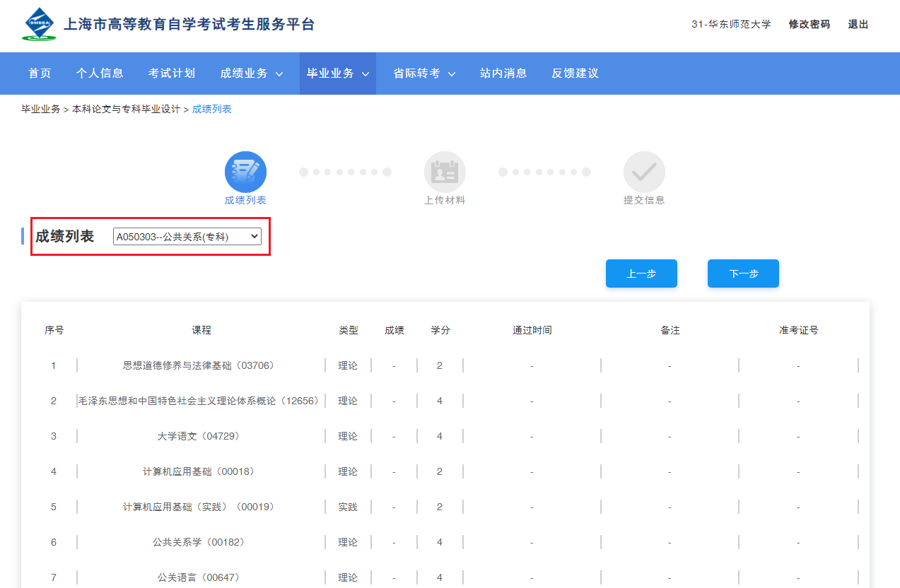
Task: Expand the 成绩业务 menu
Action: click(x=251, y=73)
